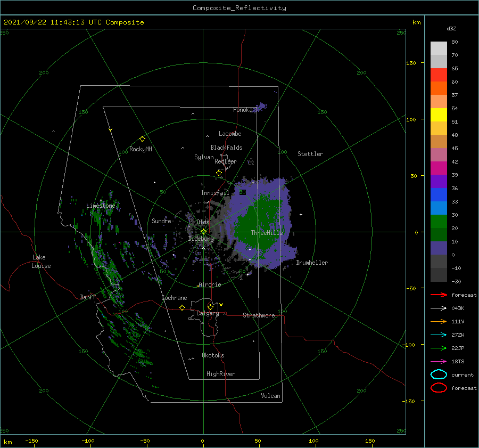
Task: Pick the light gray top dBZ swatch
Action: tap(439, 48)
